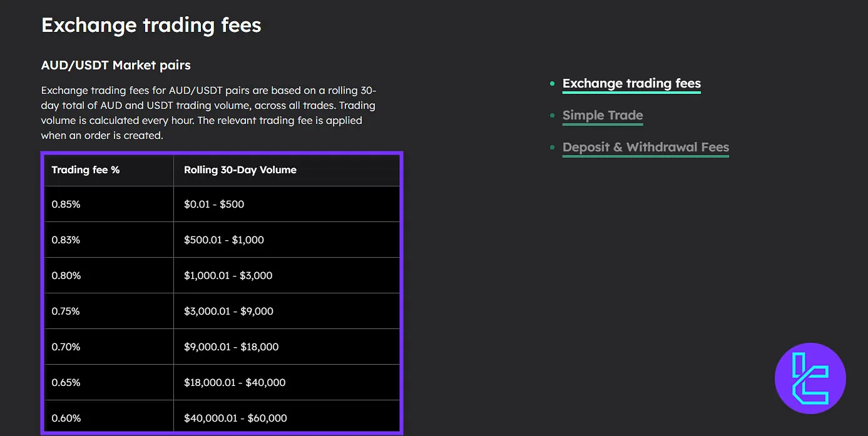Select the 'L' emblem inside the circular logo
The width and height of the screenshot is (868, 436).
coord(810,378)
